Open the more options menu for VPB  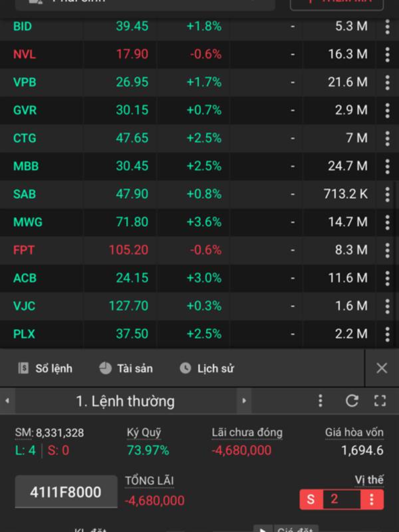[387, 82]
